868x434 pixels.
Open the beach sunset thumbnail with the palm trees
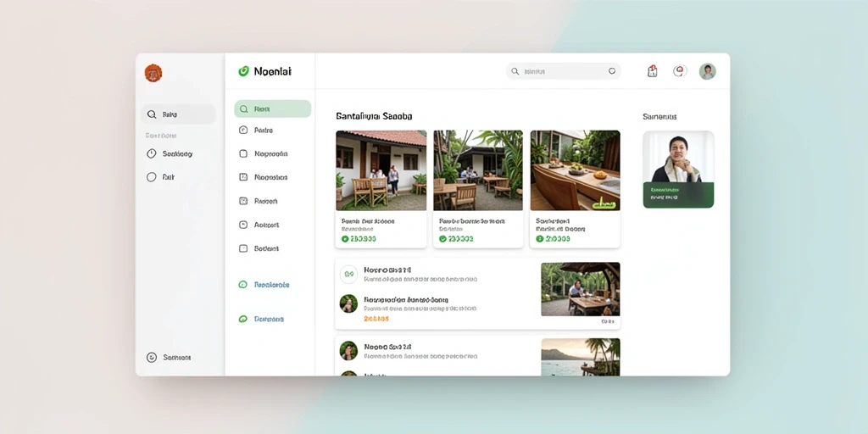point(580,357)
